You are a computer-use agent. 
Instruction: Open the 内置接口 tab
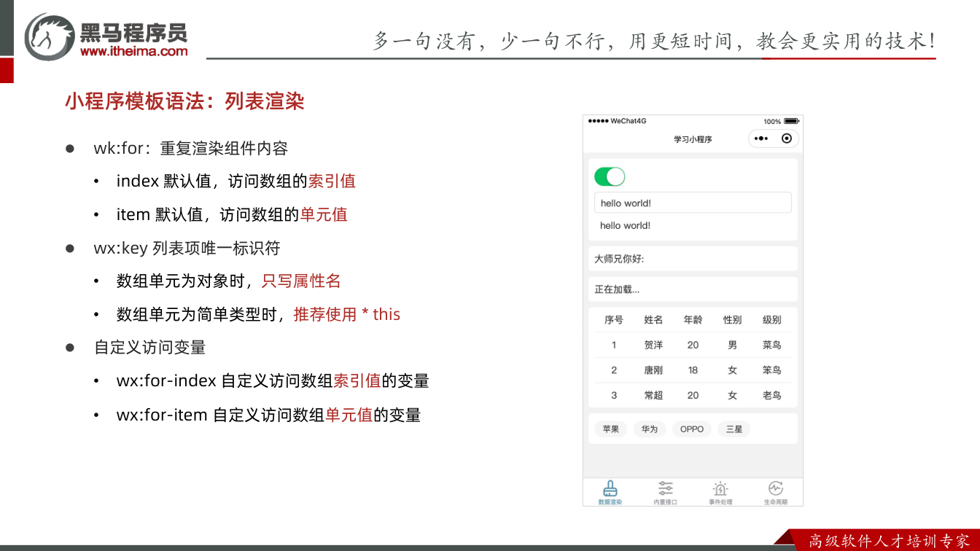666,493
